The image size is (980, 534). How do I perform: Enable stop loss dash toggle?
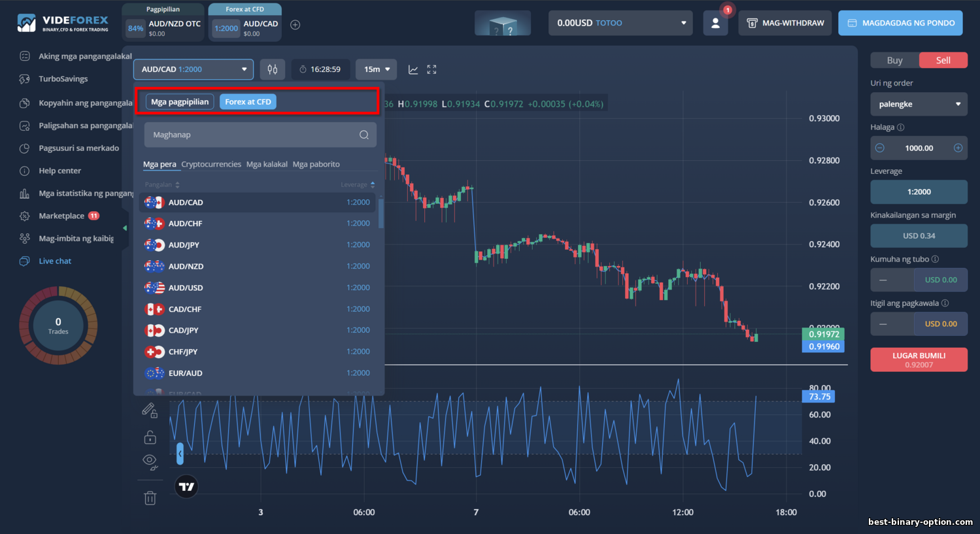[x=883, y=324]
